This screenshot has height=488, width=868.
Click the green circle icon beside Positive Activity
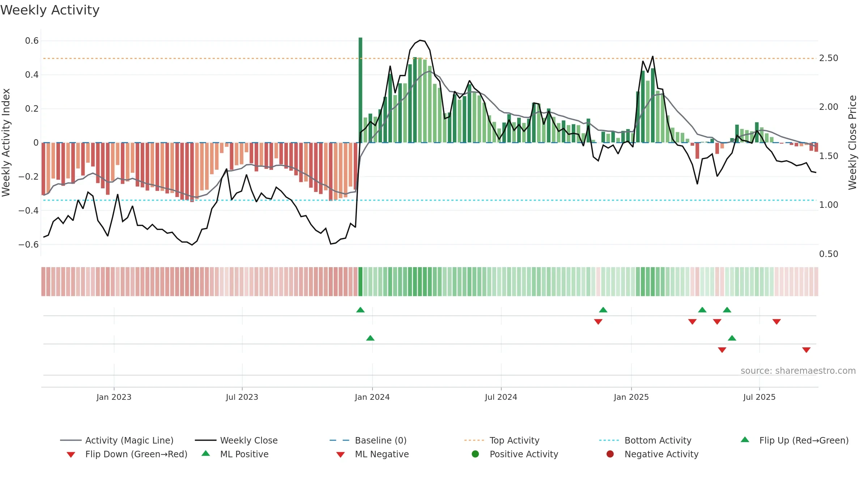click(476, 454)
